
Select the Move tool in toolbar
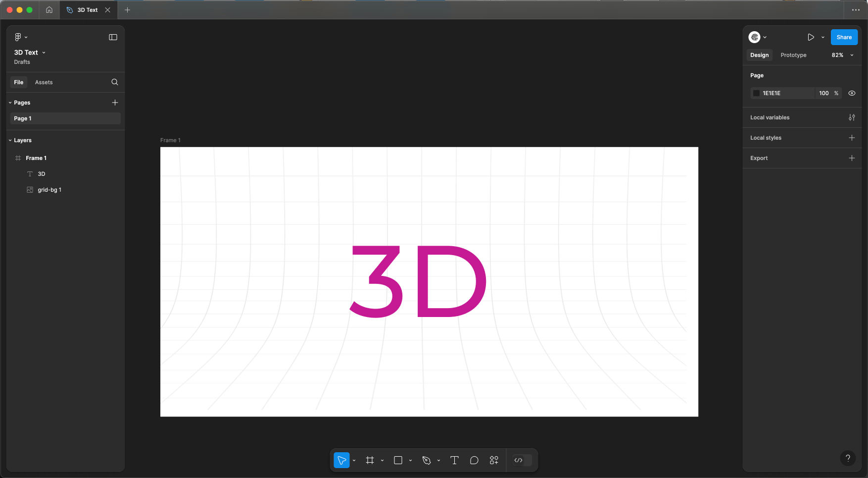point(341,460)
